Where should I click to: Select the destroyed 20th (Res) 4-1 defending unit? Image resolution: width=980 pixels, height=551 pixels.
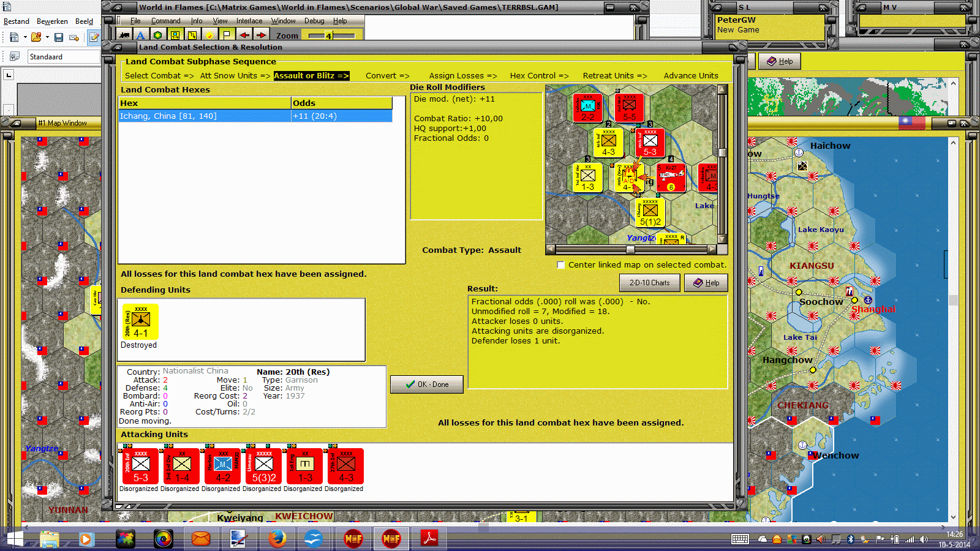(140, 322)
